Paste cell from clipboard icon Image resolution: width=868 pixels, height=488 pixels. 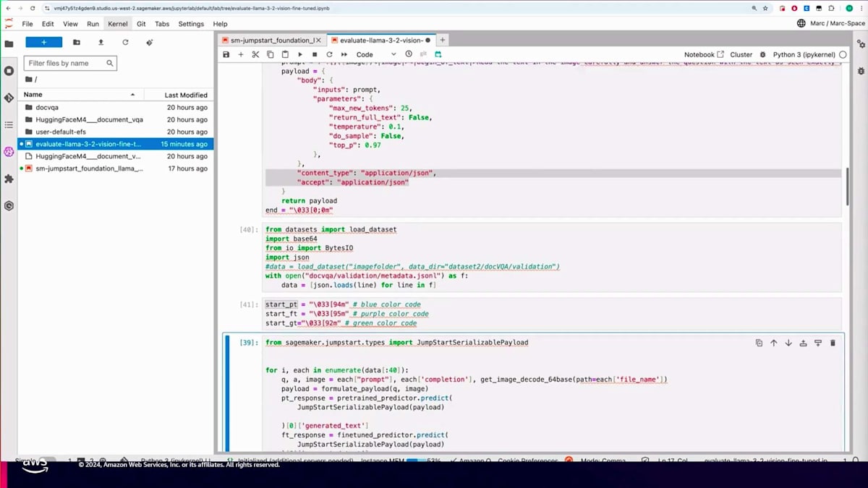285,54
